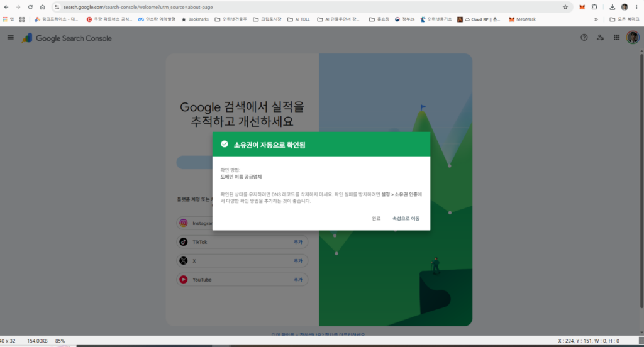The height and width of the screenshot is (347, 644).
Task: Open the 정부24 bookmark
Action: click(405, 19)
